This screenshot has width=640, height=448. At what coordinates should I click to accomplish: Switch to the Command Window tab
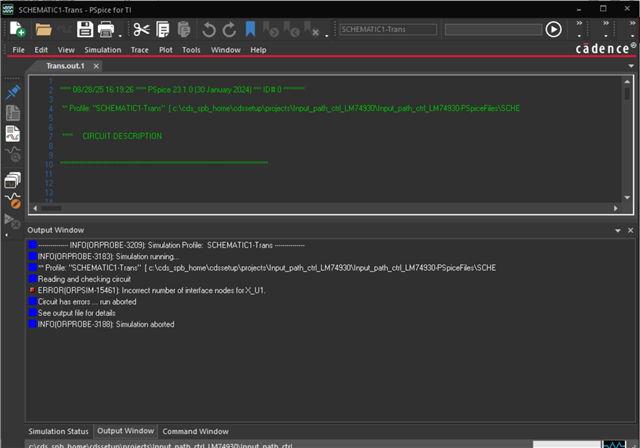[x=196, y=431]
